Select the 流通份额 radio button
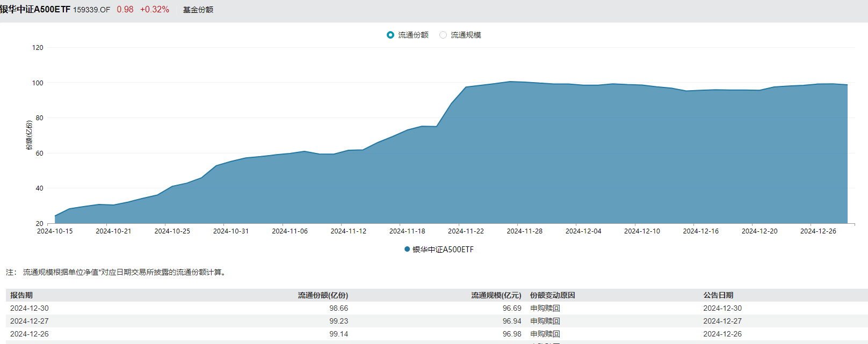Screen dimensions: 868x344 (x=390, y=35)
